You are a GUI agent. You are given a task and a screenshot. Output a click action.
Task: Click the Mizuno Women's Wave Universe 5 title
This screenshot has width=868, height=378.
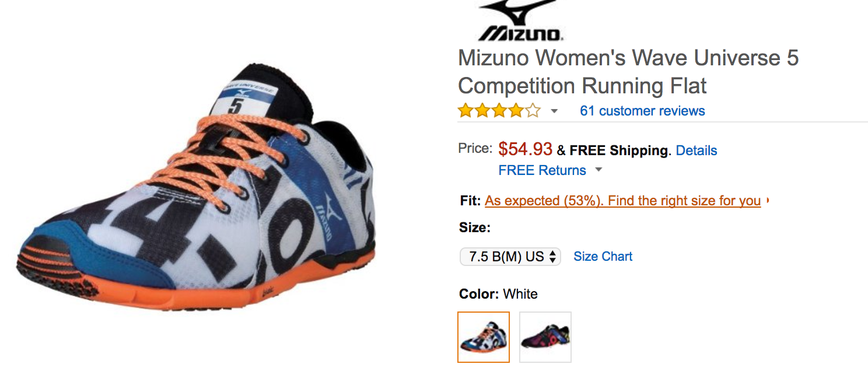click(x=628, y=72)
